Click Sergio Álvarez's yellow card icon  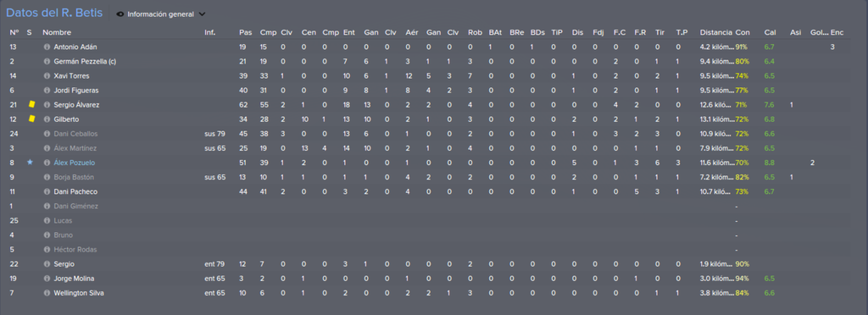point(31,104)
